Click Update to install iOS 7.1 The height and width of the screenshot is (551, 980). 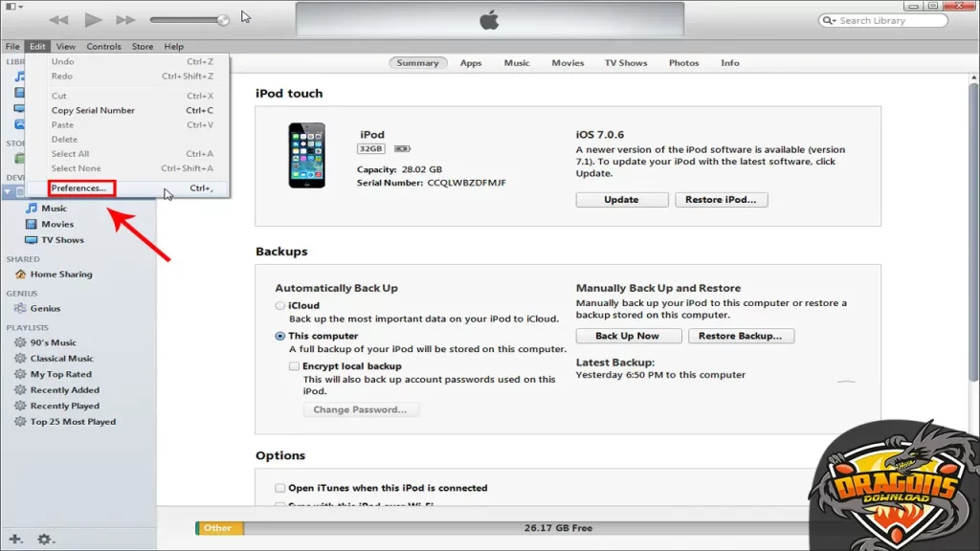pos(621,199)
